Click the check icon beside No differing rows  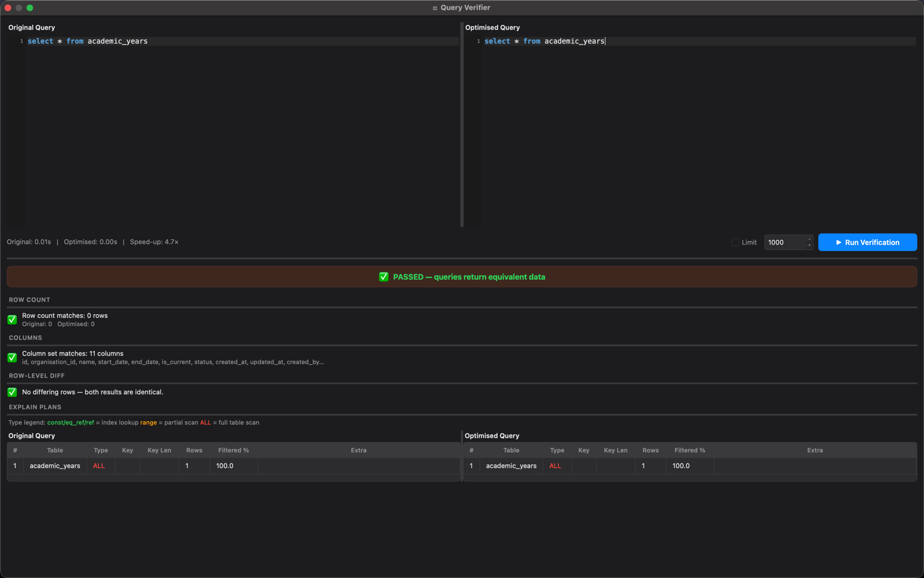tap(12, 392)
